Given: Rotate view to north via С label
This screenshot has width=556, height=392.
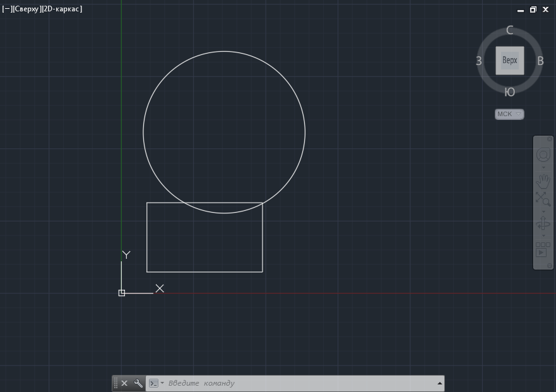Looking at the screenshot, I should tap(510, 30).
